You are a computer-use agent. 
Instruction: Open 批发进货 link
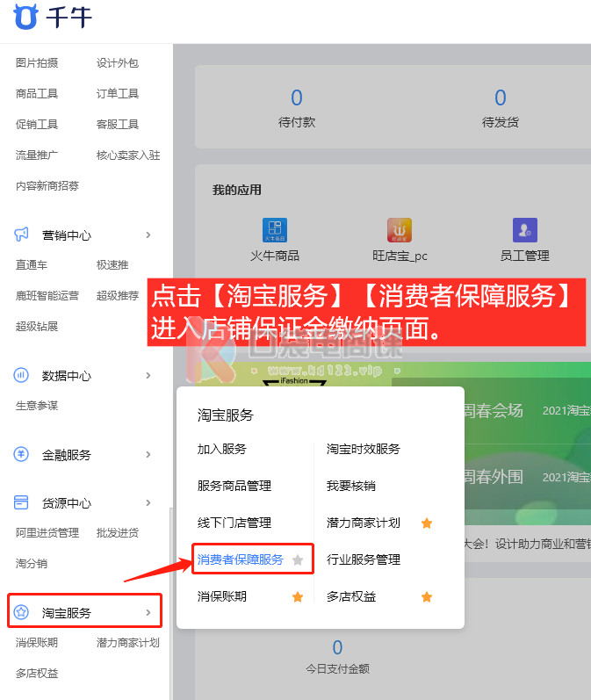[118, 532]
